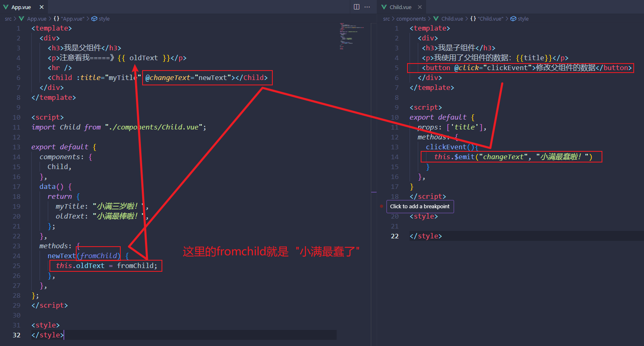Click the props: ['title'] line
The image size is (644, 346).
[x=452, y=127]
